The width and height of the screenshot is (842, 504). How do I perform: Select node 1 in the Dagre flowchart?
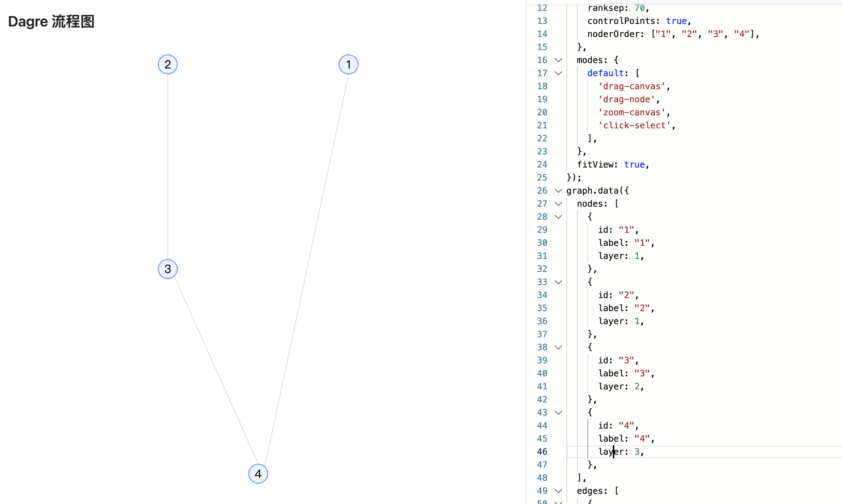coord(348,64)
